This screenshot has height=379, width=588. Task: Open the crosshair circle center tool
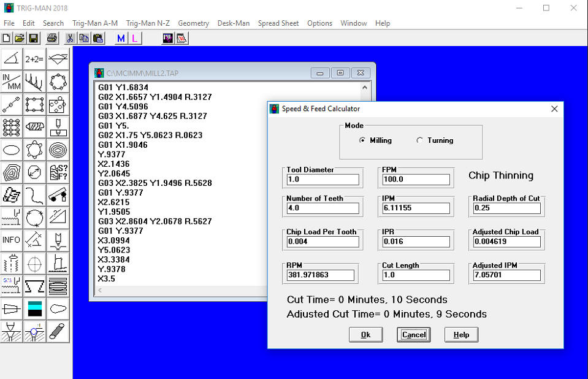click(34, 264)
